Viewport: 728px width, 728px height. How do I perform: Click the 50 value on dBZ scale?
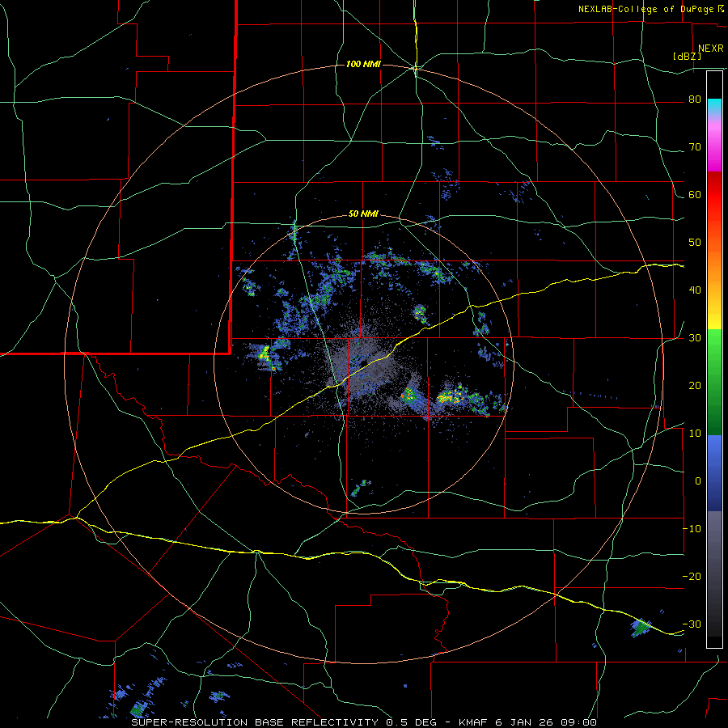(695, 243)
